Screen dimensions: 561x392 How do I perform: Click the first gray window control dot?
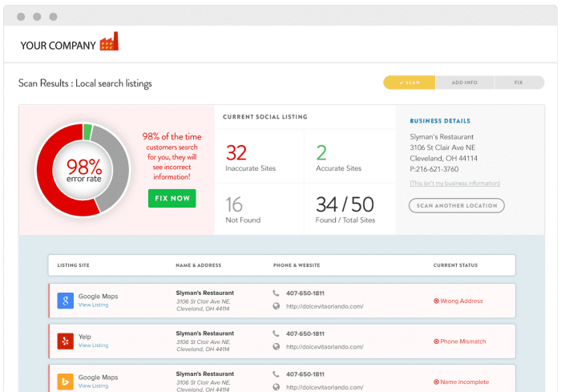[21, 17]
